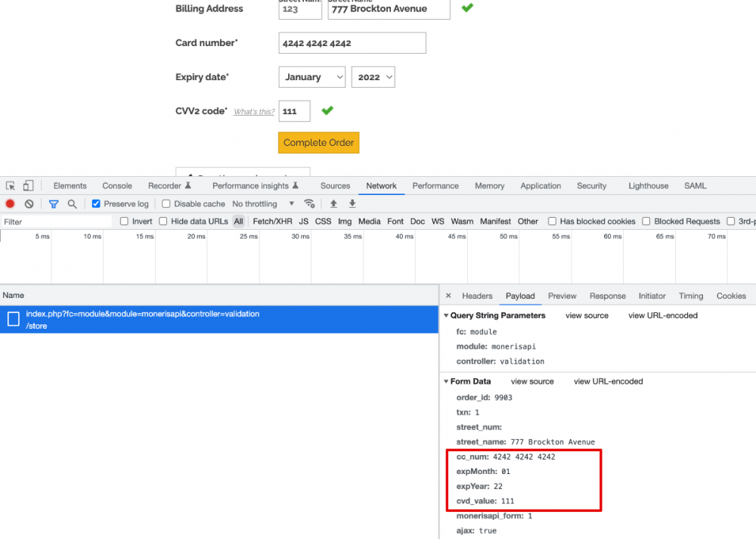The height and width of the screenshot is (539, 756).
Task: Switch to the Console tab
Action: (117, 186)
